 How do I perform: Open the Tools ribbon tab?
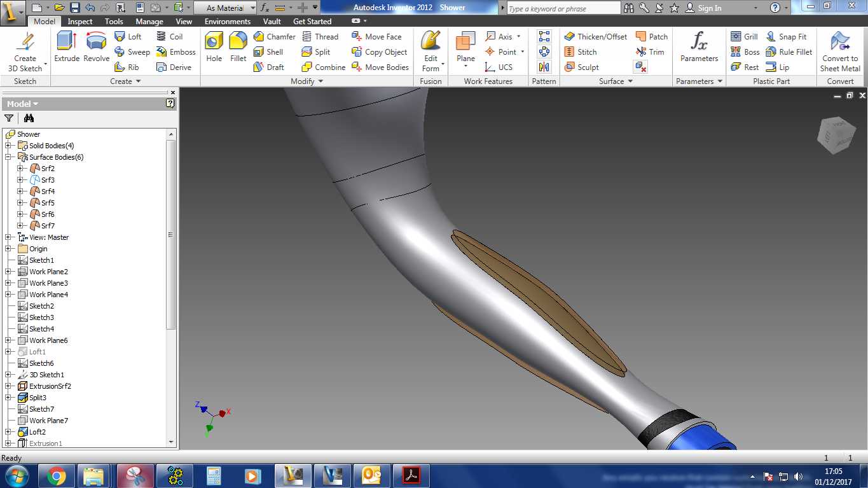114,21
